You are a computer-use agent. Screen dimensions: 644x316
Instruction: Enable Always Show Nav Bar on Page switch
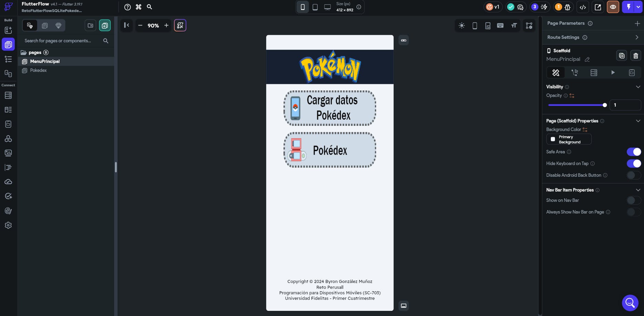634,212
